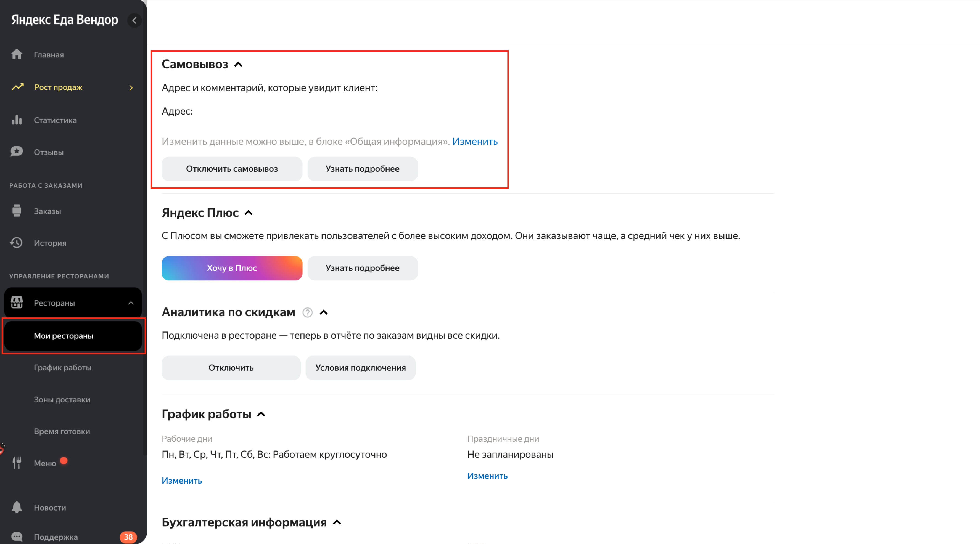This screenshot has width=980, height=544.
Task: Open the История clock icon
Action: [x=16, y=243]
